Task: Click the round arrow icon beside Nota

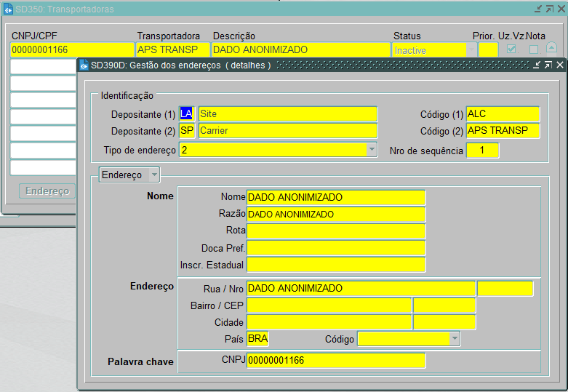Action: tap(551, 48)
